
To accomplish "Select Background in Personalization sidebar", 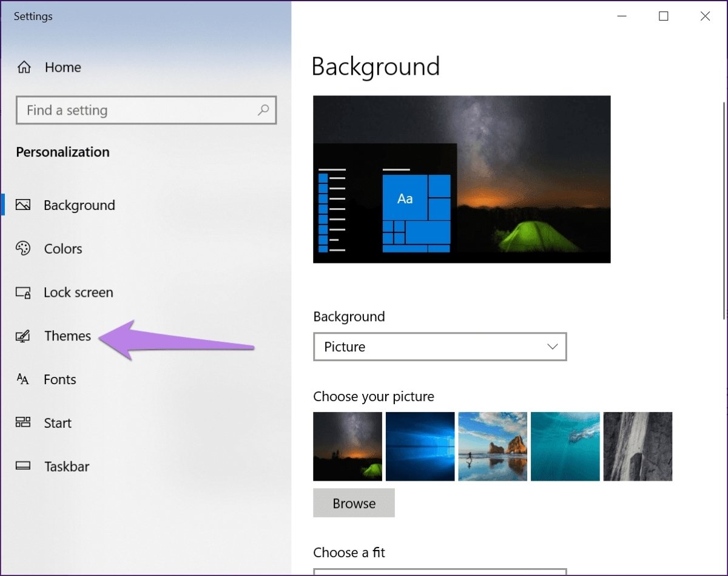I will [79, 205].
